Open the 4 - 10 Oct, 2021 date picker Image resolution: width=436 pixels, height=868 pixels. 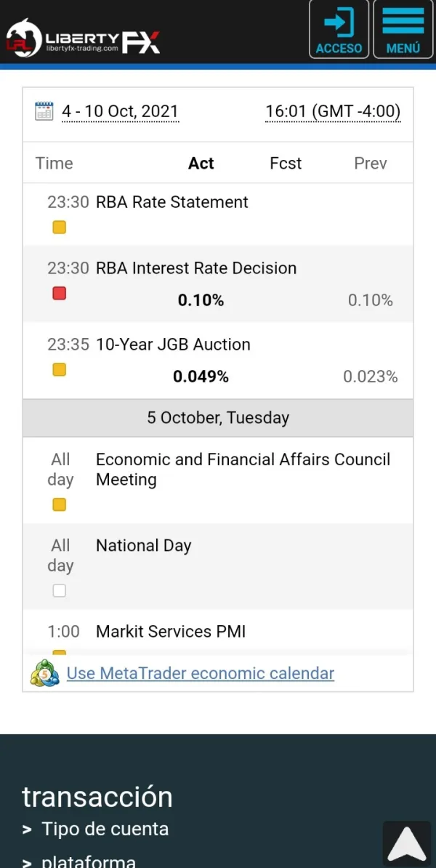pyautogui.click(x=120, y=111)
